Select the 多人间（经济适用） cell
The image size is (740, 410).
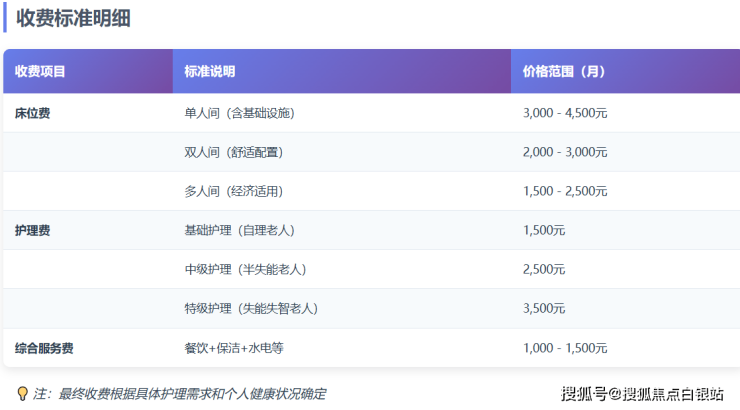(233, 191)
